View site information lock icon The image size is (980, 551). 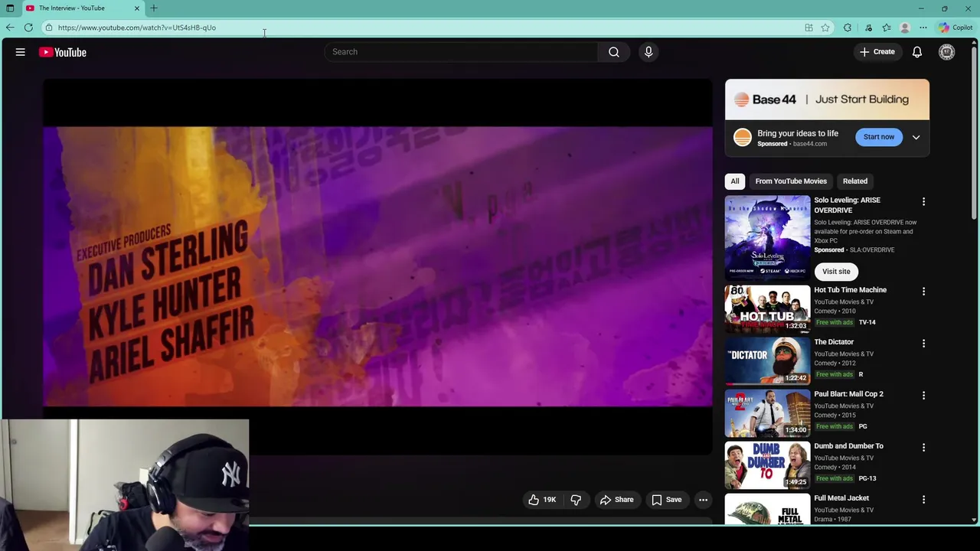[48, 28]
